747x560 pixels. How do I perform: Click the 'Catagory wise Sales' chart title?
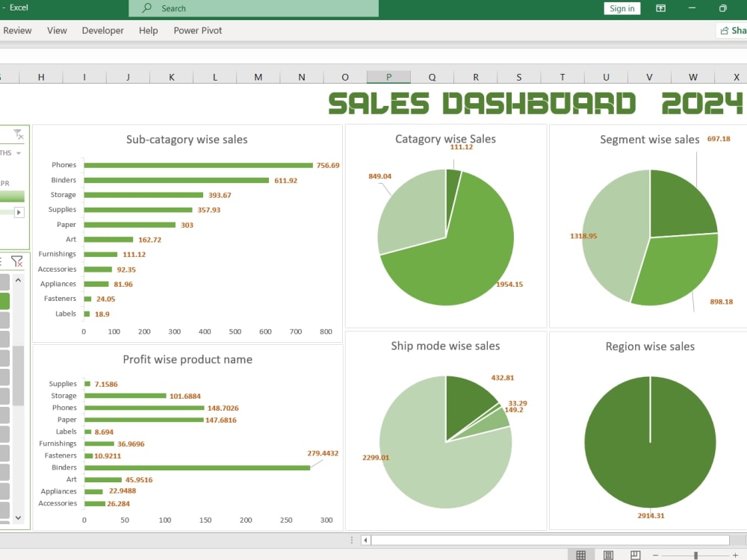coord(445,139)
